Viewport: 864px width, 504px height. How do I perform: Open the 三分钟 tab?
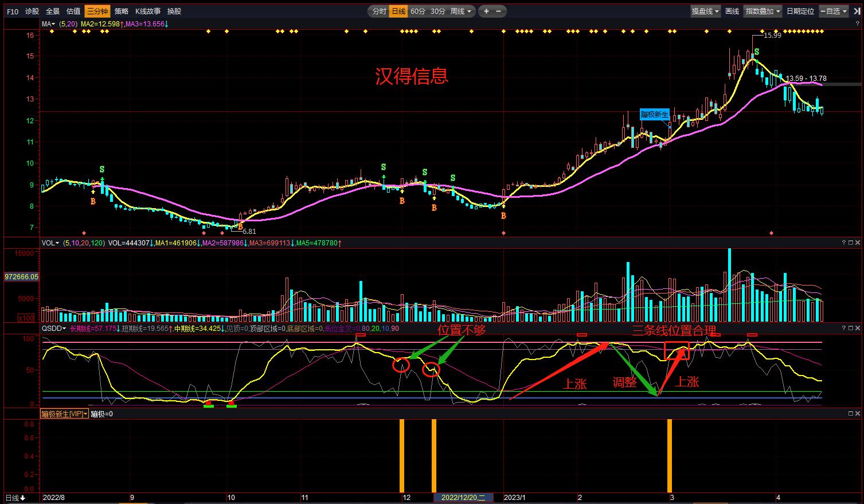97,11
